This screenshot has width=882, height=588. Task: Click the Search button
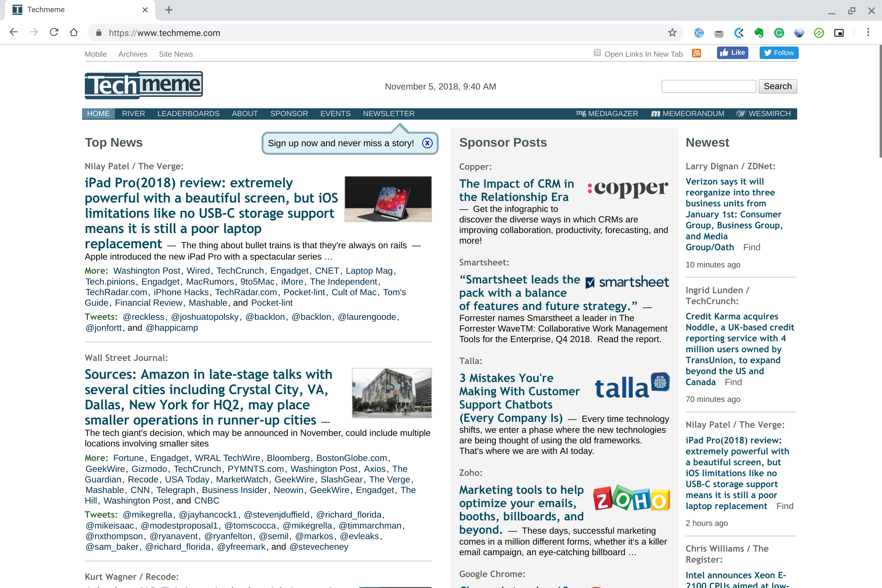[778, 86]
